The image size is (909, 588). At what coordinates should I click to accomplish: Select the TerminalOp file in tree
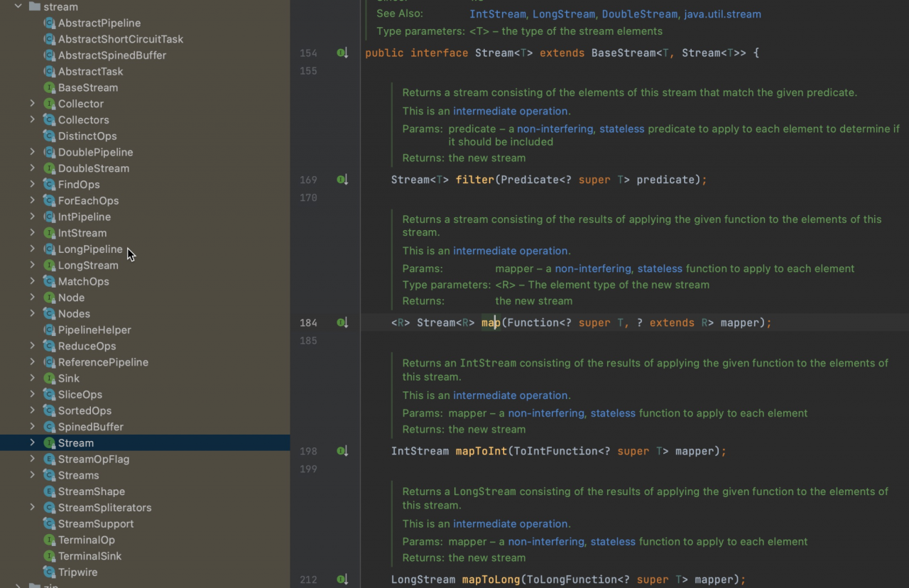pos(86,540)
